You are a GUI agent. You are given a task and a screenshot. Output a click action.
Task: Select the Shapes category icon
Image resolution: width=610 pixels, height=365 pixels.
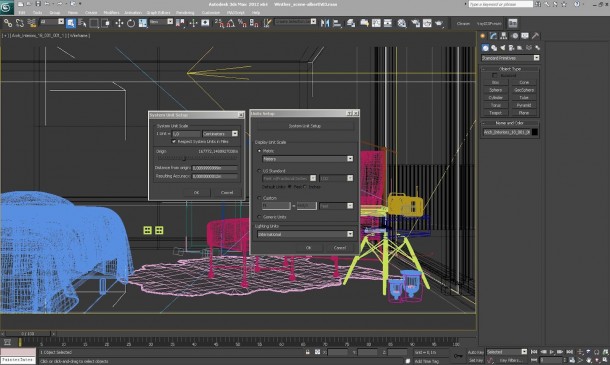tap(494, 48)
